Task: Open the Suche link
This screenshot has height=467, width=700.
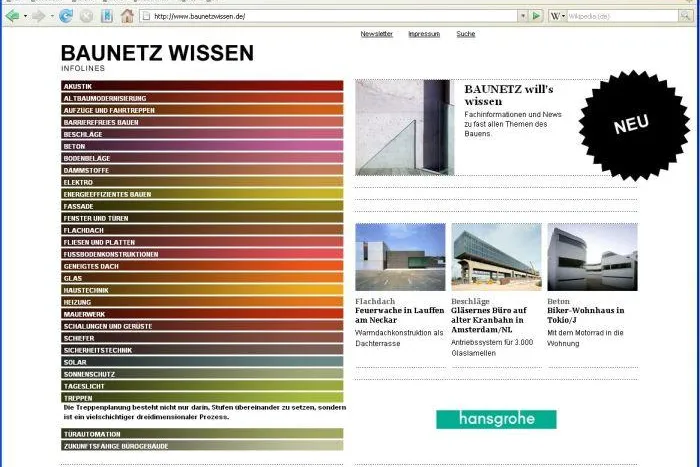Action: [x=466, y=34]
